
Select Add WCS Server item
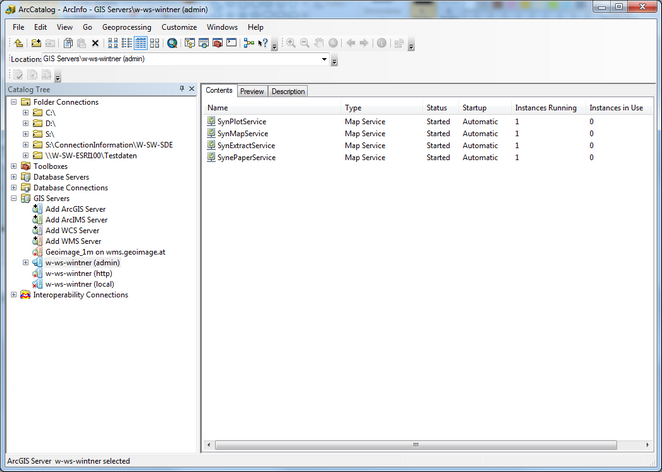pyautogui.click(x=72, y=231)
